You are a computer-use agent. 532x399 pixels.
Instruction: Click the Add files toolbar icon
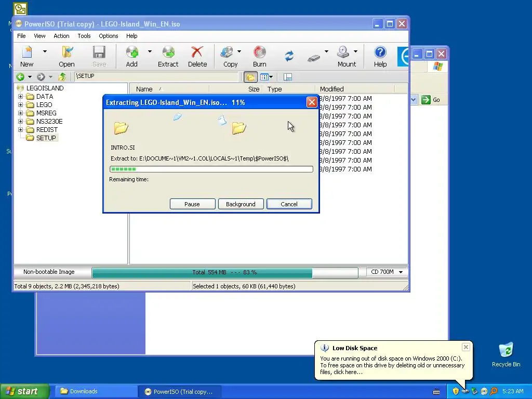131,56
